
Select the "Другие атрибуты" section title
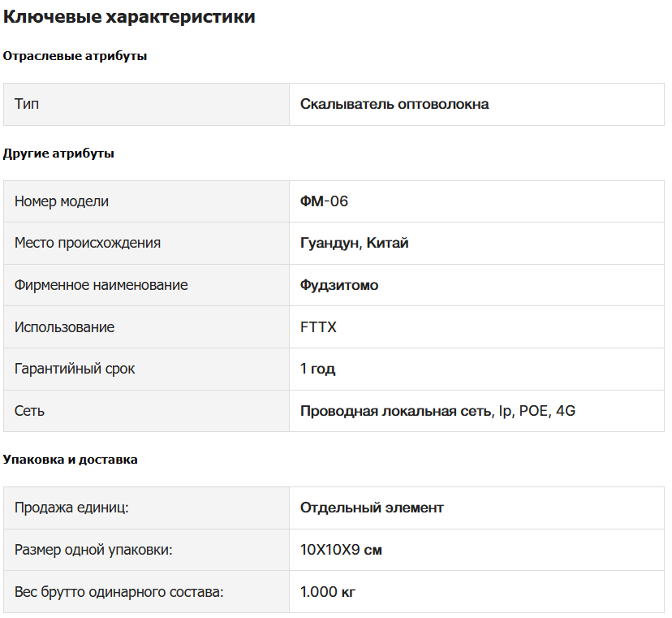pos(58,153)
